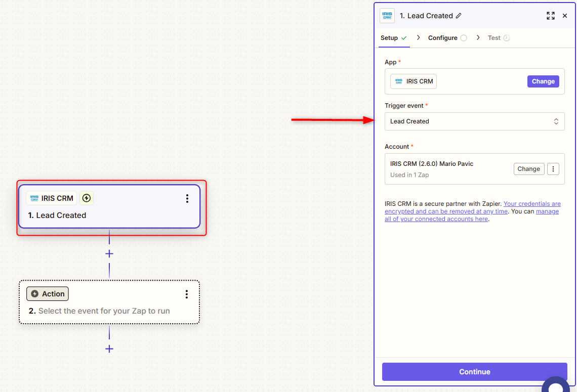The image size is (577, 392).
Task: Click the purple Change app button
Action: pyautogui.click(x=543, y=81)
